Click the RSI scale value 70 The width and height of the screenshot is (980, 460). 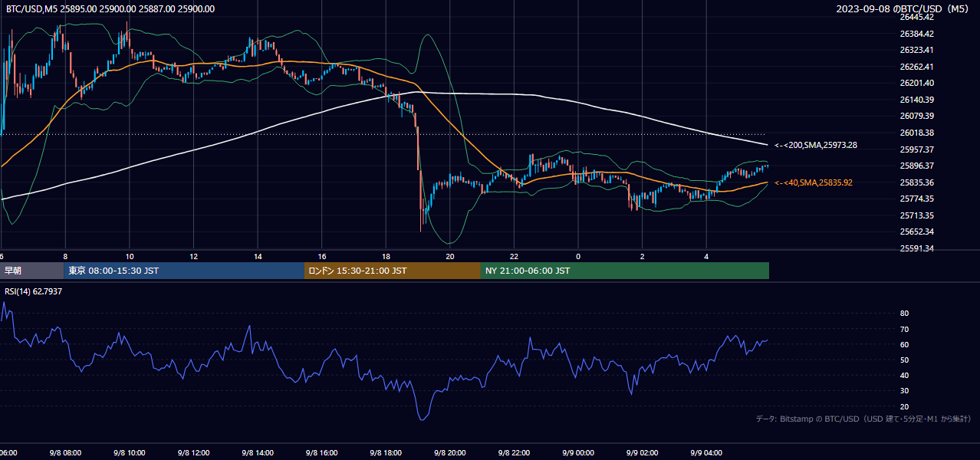coord(904,329)
